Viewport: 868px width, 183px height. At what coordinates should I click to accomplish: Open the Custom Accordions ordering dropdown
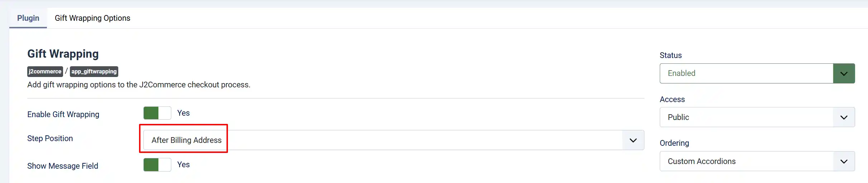(757, 161)
